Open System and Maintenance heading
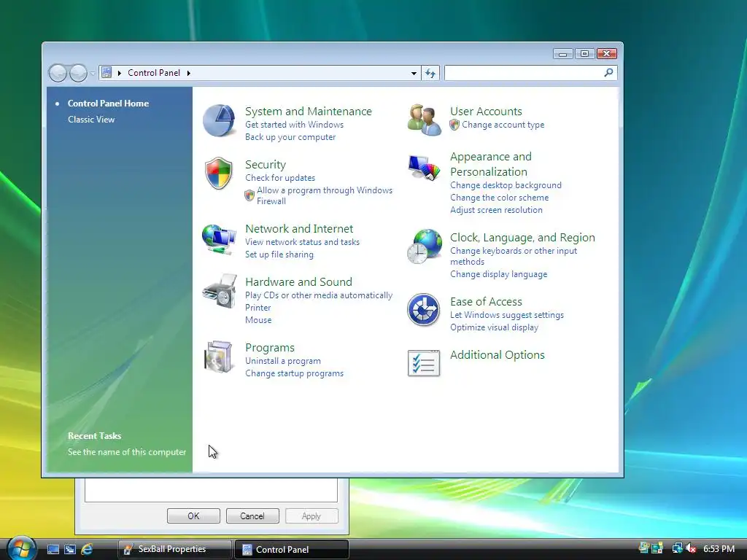747x560 pixels. click(x=309, y=111)
